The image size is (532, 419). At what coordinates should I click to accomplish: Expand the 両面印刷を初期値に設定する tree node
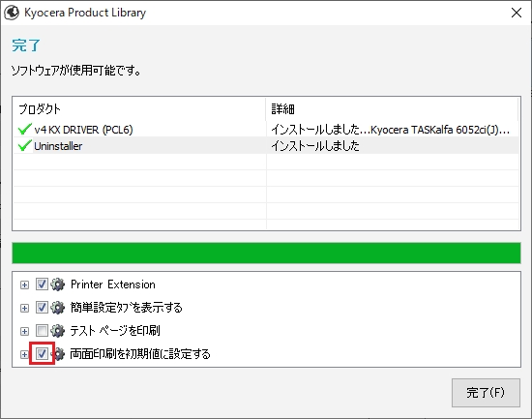click(x=24, y=354)
